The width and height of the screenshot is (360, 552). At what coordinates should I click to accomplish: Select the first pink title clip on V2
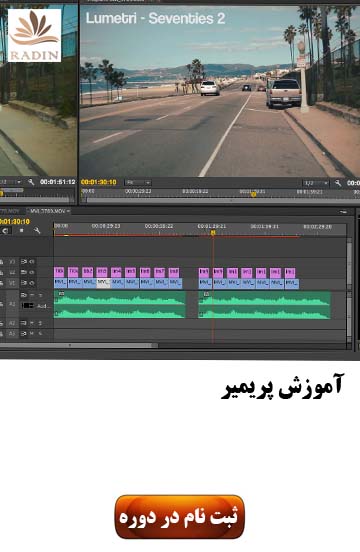pos(59,272)
